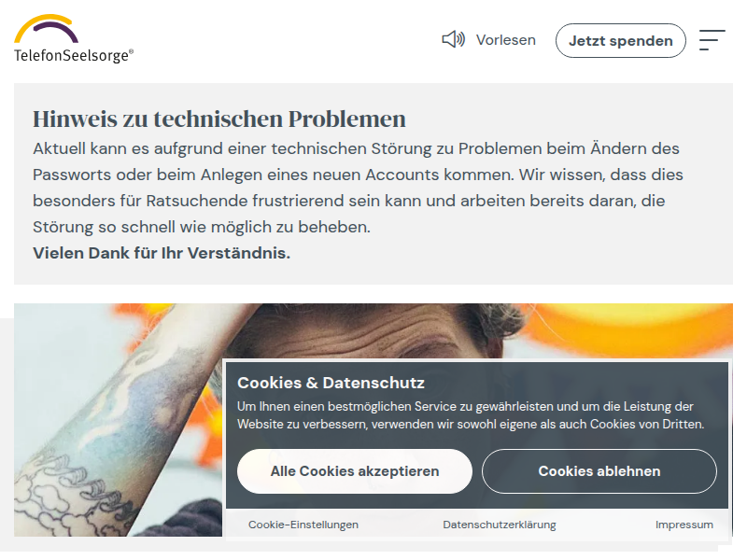Accept all cookies with Alle Cookies akzeptieren
Image resolution: width=747 pixels, height=560 pixels.
tap(355, 471)
